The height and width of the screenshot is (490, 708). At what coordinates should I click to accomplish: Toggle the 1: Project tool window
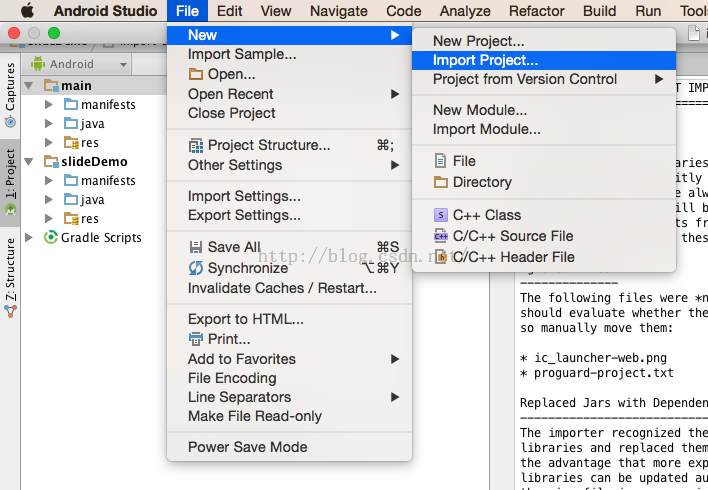click(x=10, y=182)
